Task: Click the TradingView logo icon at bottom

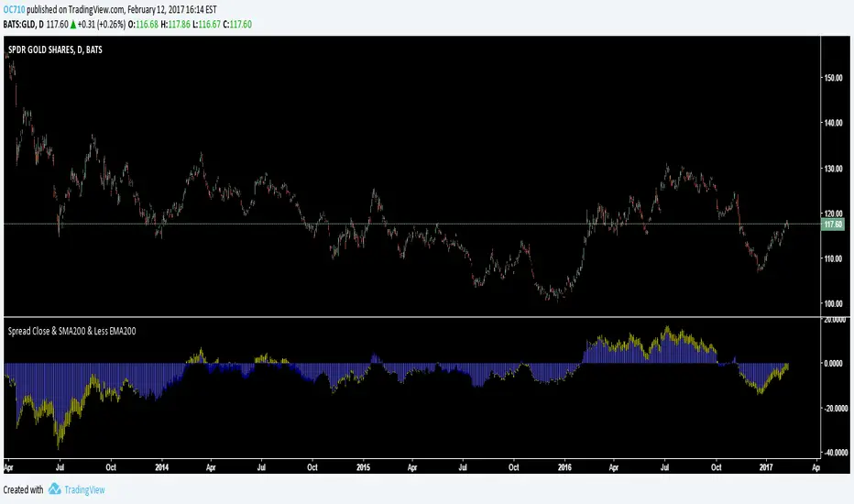Action: tap(54, 489)
